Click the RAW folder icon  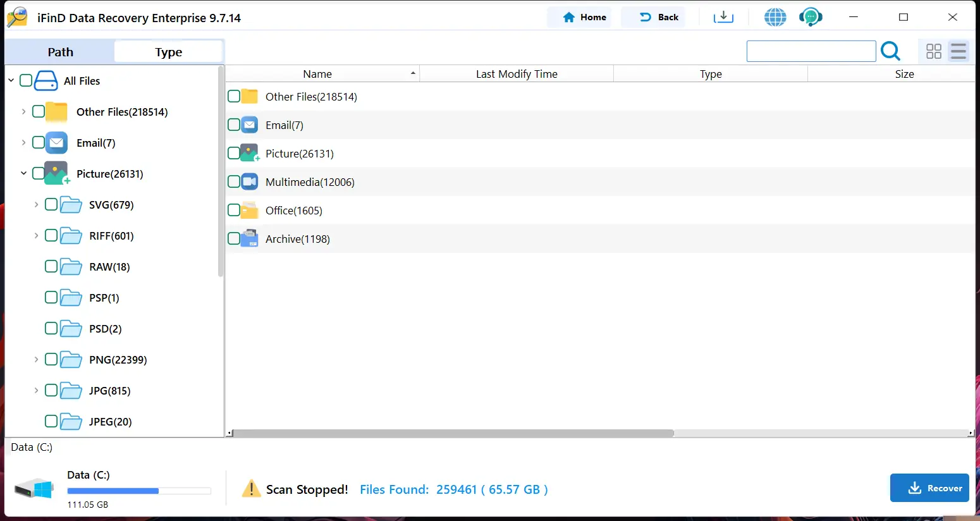coord(71,267)
